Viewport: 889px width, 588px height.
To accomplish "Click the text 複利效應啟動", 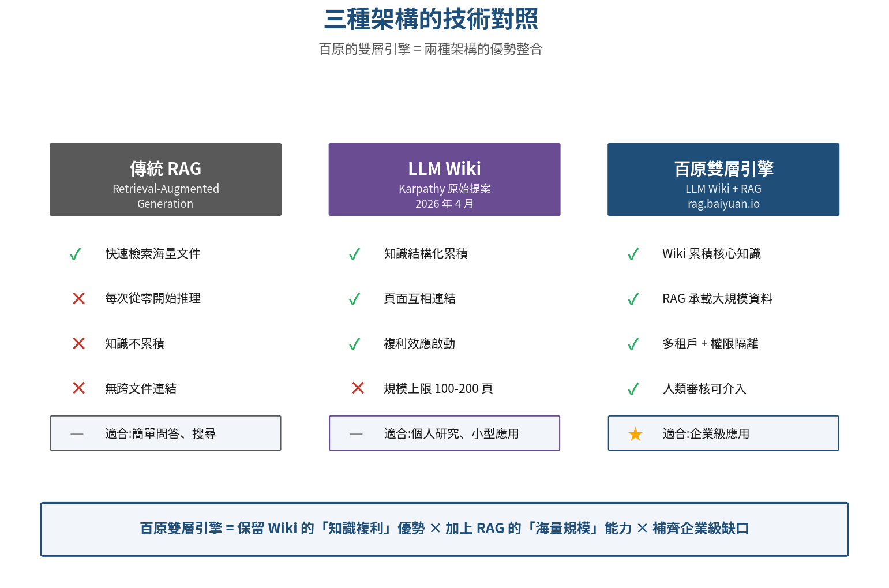I will point(420,344).
